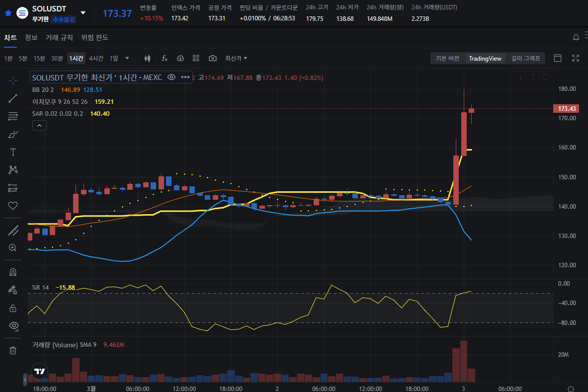Click the chart layout window icon
Viewport: 588px width, 392px height.
pyautogui.click(x=558, y=58)
